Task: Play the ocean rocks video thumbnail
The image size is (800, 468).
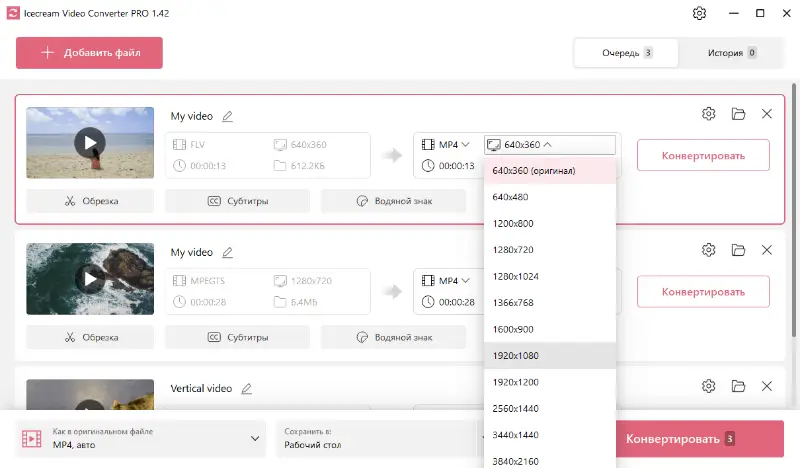Action: (x=90, y=279)
